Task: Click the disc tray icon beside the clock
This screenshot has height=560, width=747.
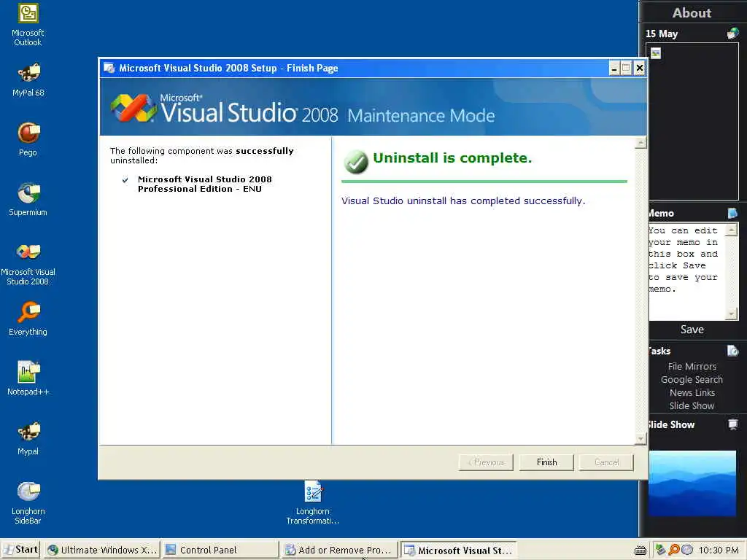Action: pos(687,550)
